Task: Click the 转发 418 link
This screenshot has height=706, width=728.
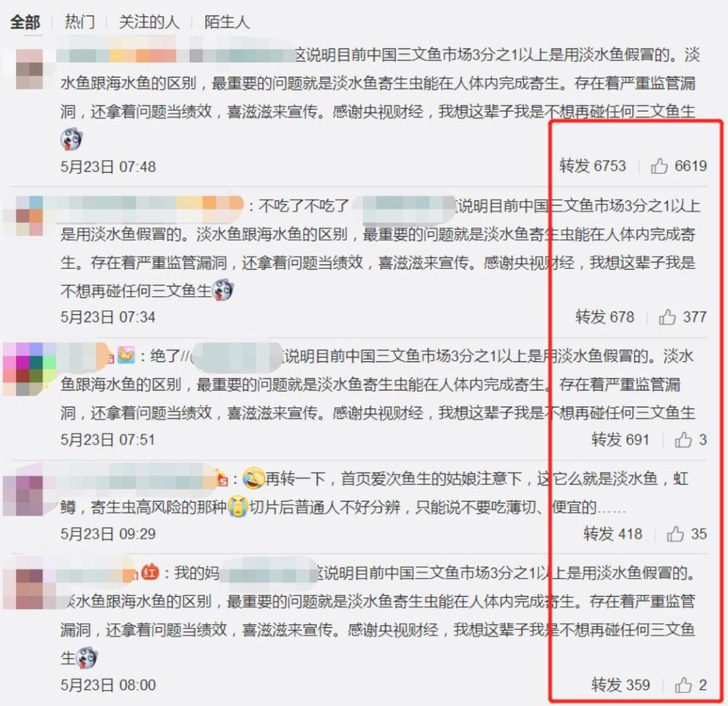Action: [x=613, y=534]
